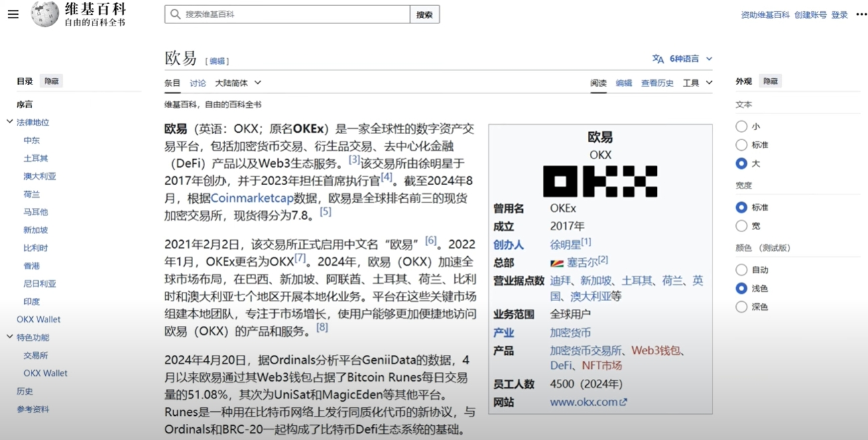Click the Wikipedia globe logo
This screenshot has height=440, width=868.
[45, 14]
